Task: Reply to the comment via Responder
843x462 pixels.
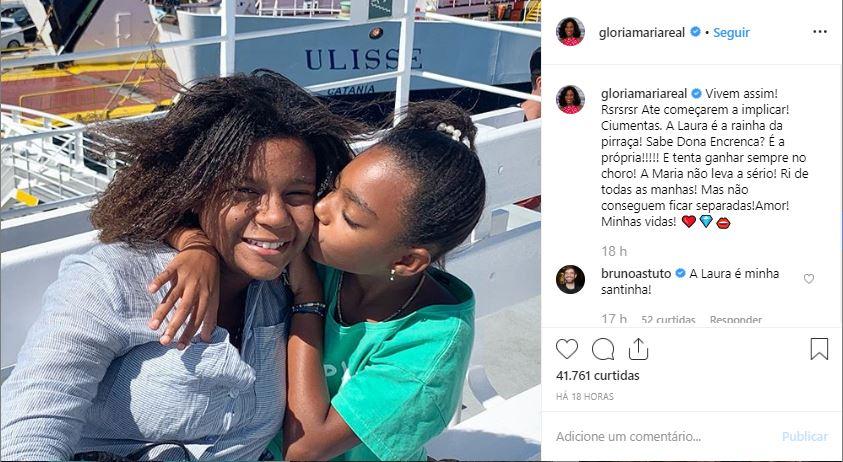Action: 735,319
